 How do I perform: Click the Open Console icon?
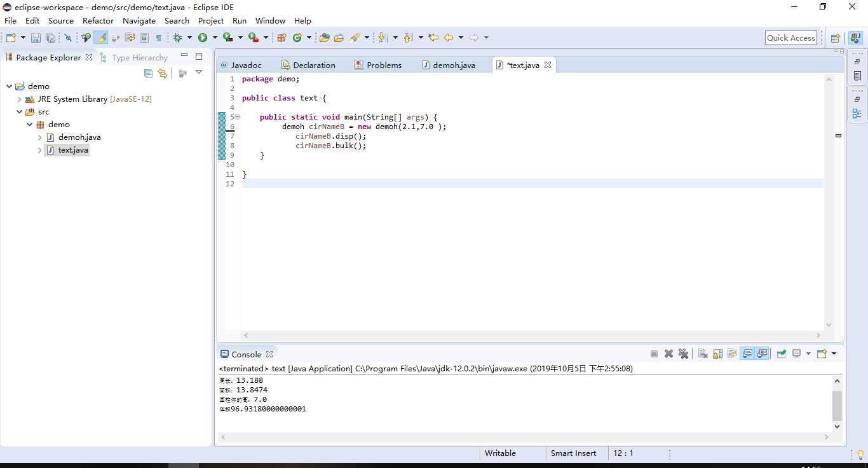[x=822, y=354]
